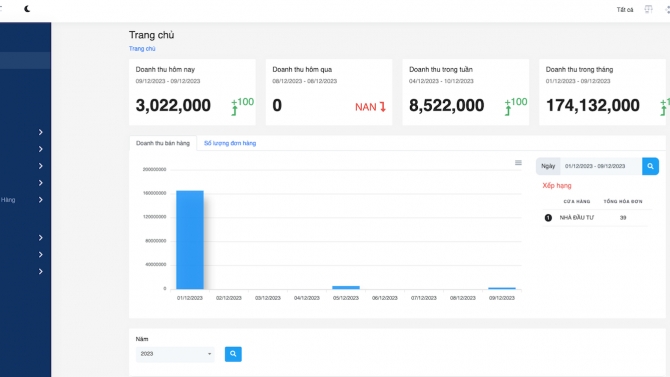Switch to Số lượng đơn hàng tab

[230, 143]
